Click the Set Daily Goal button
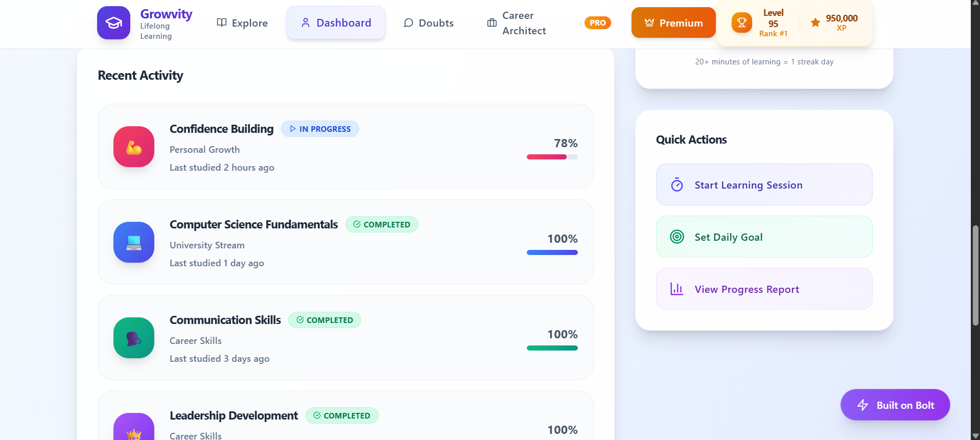The height and width of the screenshot is (440, 980). click(x=764, y=237)
